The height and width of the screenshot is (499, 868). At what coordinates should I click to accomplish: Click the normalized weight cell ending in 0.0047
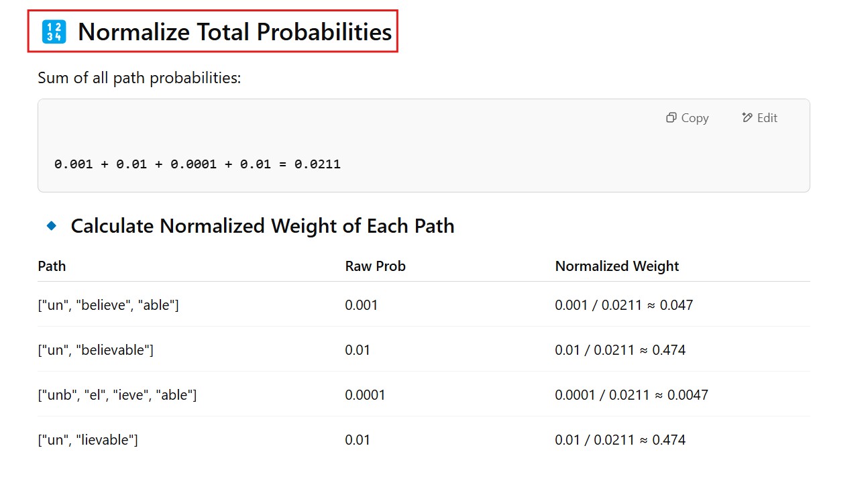[x=631, y=395]
